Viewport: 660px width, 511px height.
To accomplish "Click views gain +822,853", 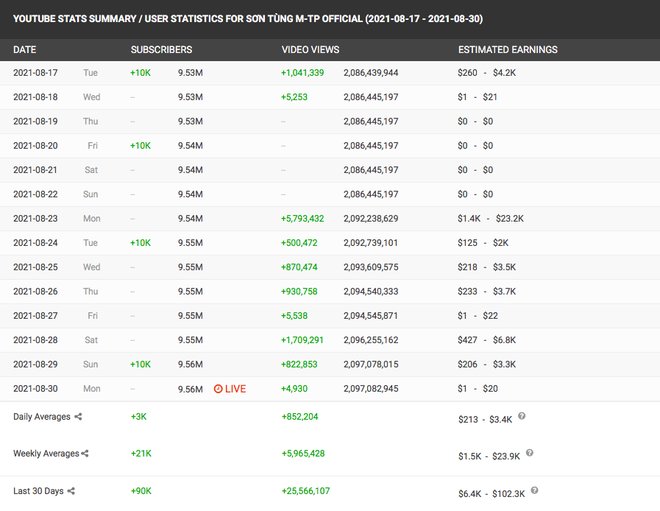I will pyautogui.click(x=299, y=365).
